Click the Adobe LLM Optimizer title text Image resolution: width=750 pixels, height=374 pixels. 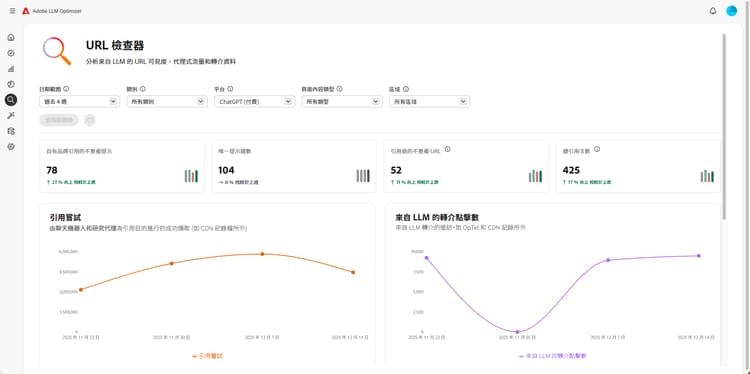coord(57,11)
